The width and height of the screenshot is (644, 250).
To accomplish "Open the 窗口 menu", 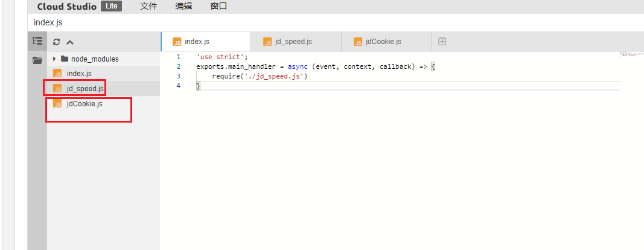I will coord(218,7).
